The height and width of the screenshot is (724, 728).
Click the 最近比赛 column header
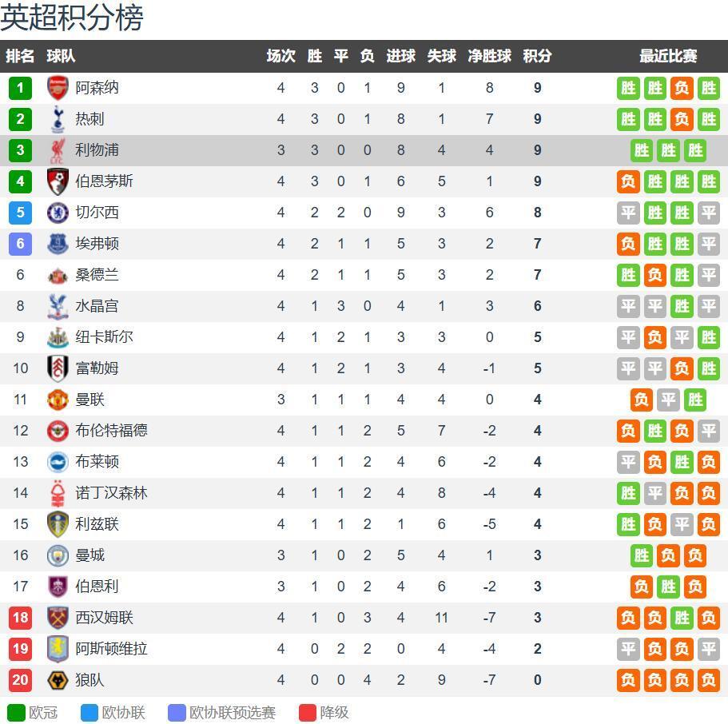coord(668,56)
